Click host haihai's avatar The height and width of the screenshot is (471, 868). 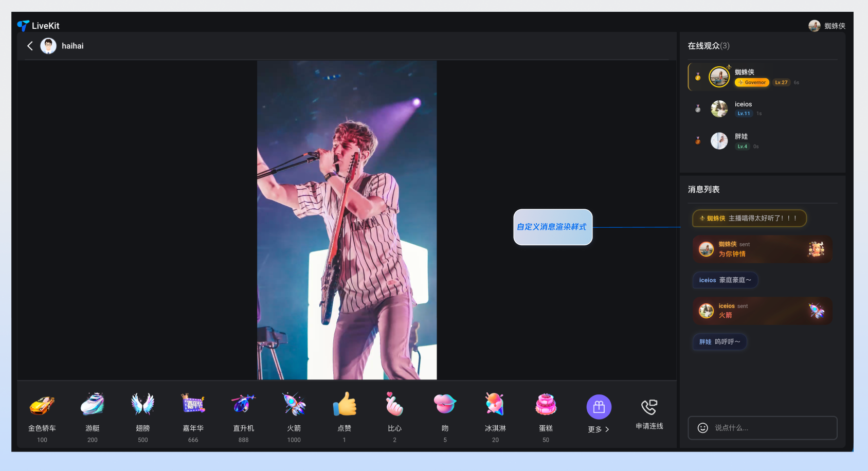(x=48, y=46)
